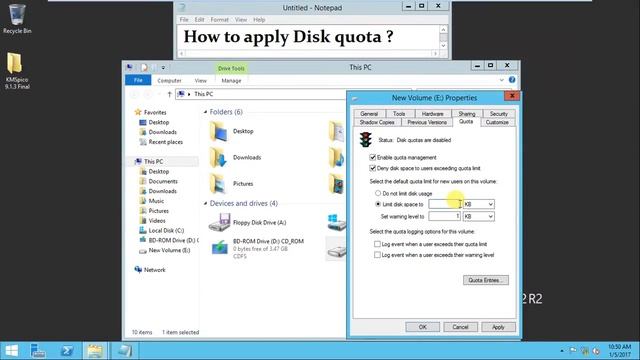Click the Desktop folder icon in Folders
This screenshot has height=360, width=640.
click(x=218, y=131)
